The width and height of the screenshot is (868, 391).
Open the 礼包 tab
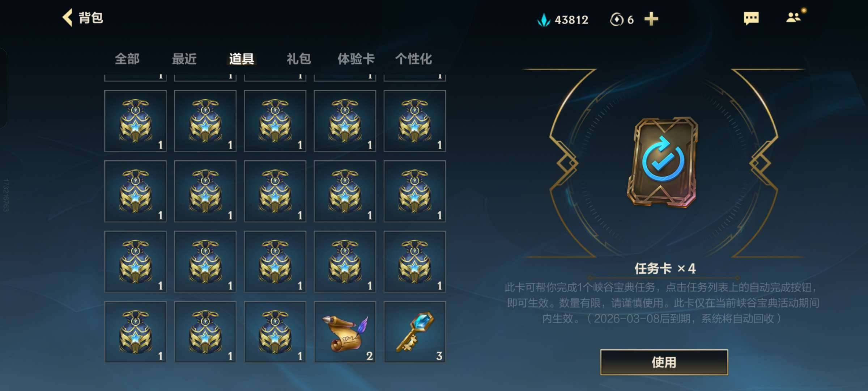coord(299,59)
